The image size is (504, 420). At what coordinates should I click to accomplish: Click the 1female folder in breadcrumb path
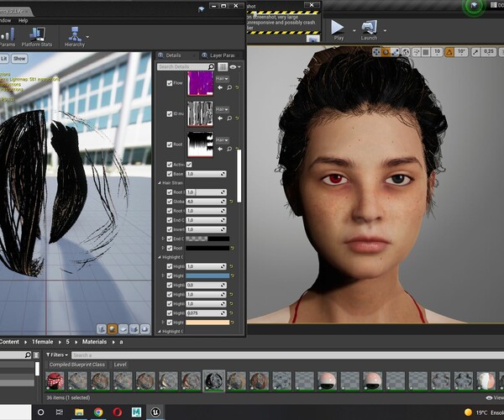click(43, 342)
